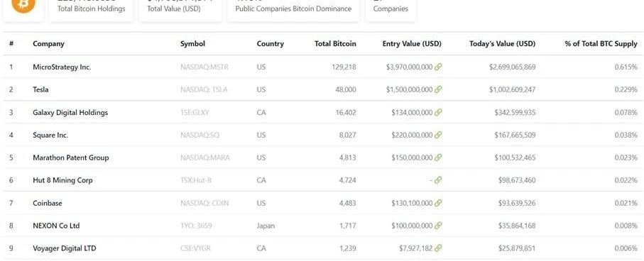
Task: Sort table by Total Bitcoin column
Action: tap(335, 43)
